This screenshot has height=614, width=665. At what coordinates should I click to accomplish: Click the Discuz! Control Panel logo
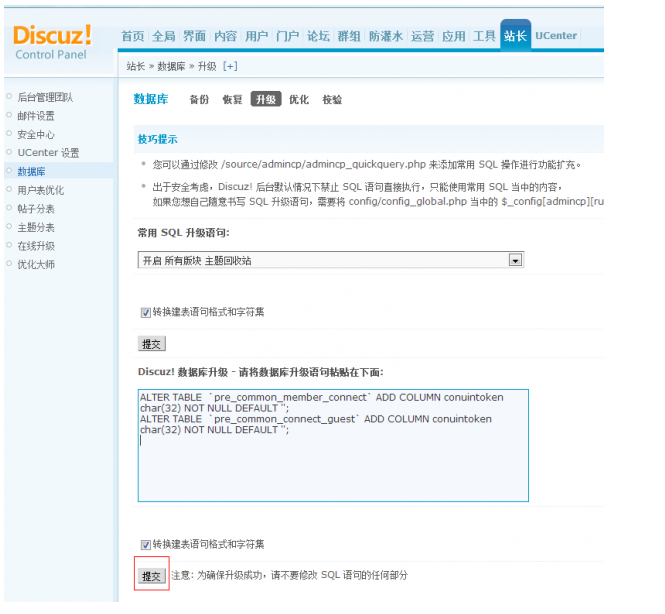(x=52, y=41)
